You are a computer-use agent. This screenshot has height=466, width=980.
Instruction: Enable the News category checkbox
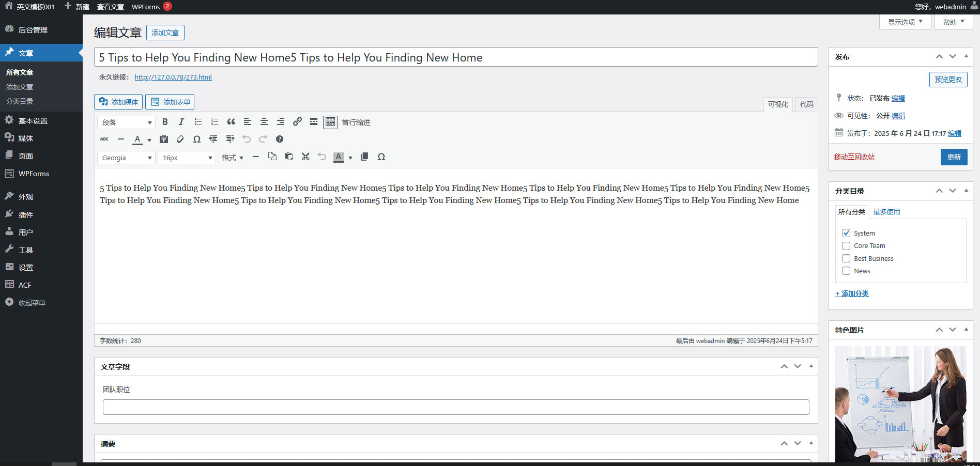coord(846,271)
